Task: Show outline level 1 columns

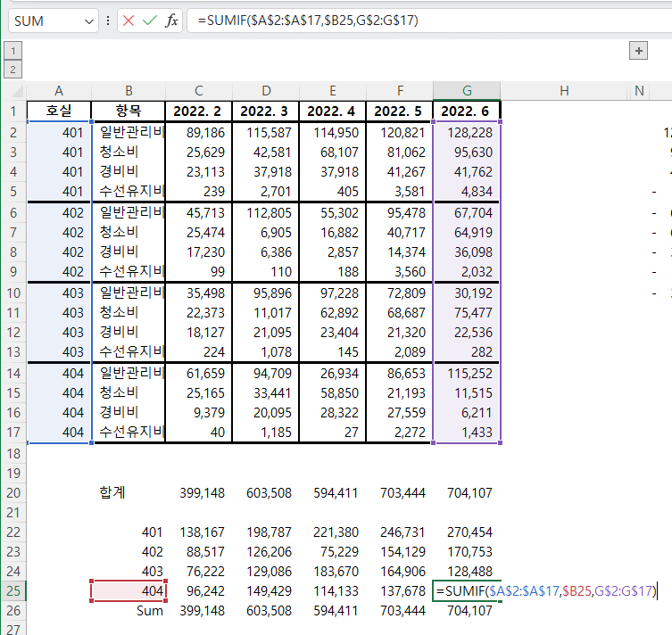Action: point(12,51)
